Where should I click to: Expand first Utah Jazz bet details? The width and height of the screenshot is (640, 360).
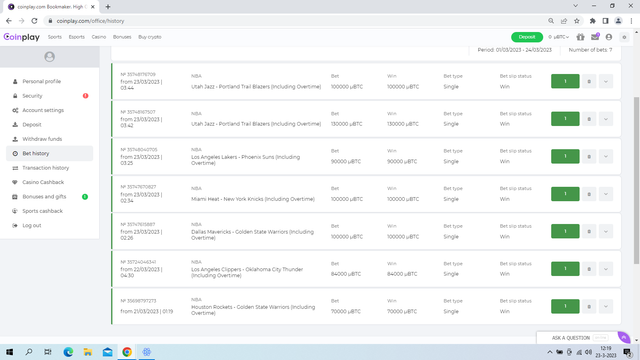point(606,81)
